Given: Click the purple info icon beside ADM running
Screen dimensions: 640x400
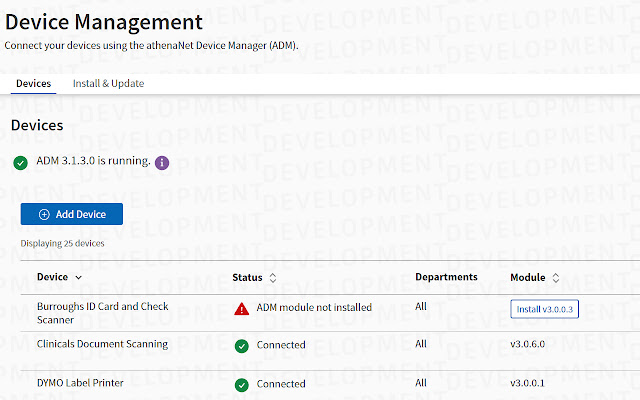Looking at the screenshot, I should pos(162,162).
